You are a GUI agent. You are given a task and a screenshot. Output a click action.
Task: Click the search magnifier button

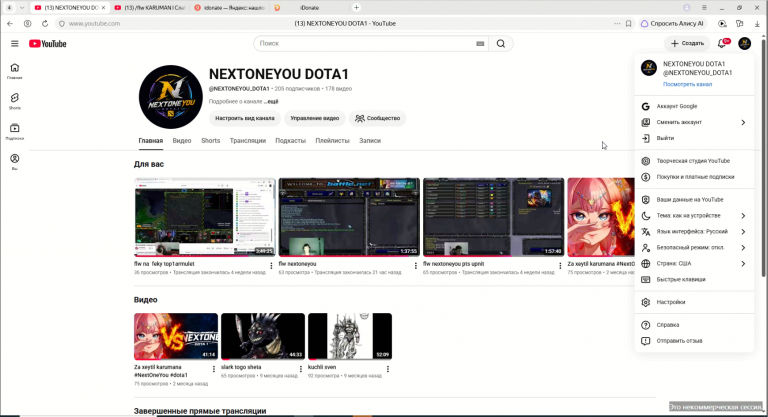click(x=501, y=44)
